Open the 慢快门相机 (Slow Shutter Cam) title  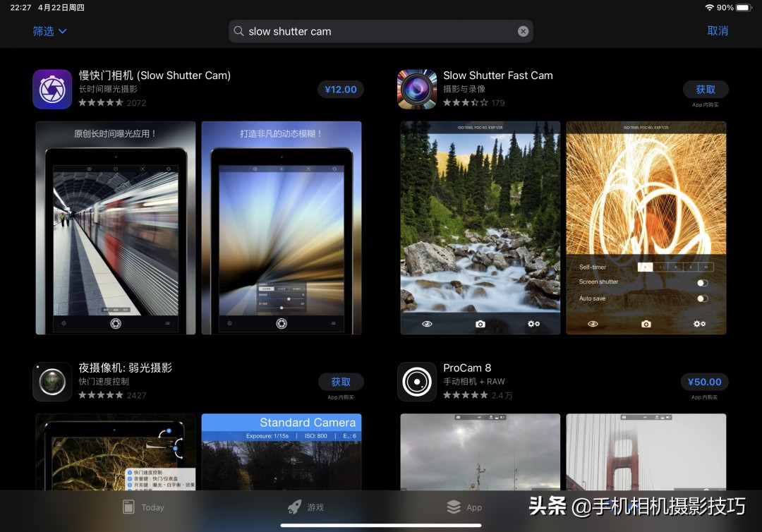(155, 75)
